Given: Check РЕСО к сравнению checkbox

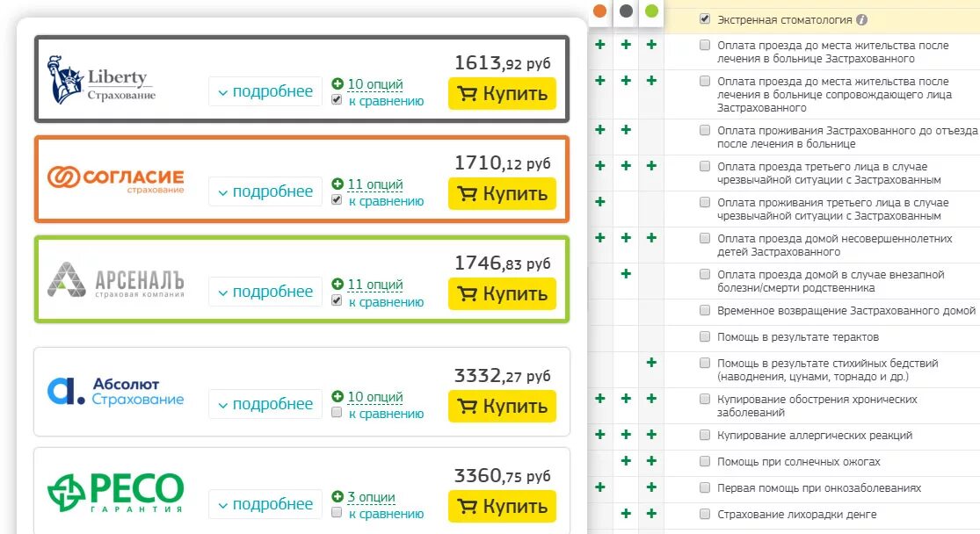Looking at the screenshot, I should pyautogui.click(x=337, y=512).
